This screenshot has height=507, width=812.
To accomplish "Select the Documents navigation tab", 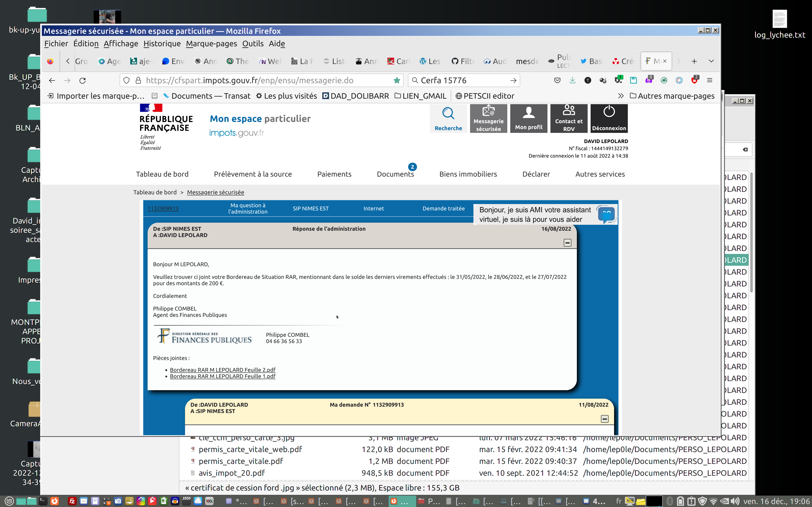I will (395, 174).
